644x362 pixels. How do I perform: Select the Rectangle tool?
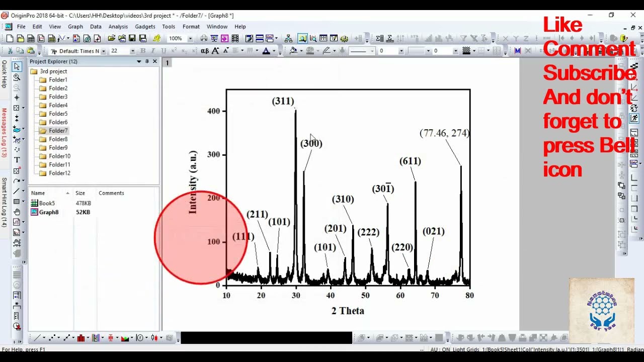(x=17, y=202)
